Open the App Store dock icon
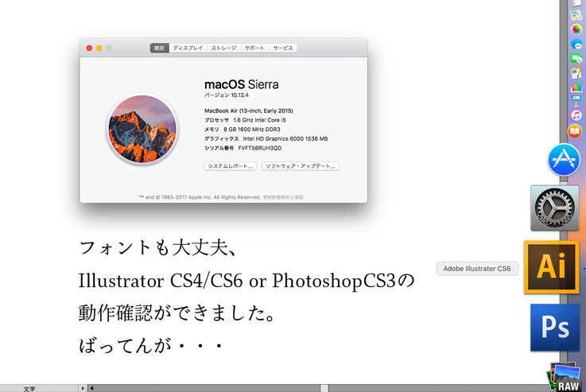The height and width of the screenshot is (392, 586). pos(564,160)
